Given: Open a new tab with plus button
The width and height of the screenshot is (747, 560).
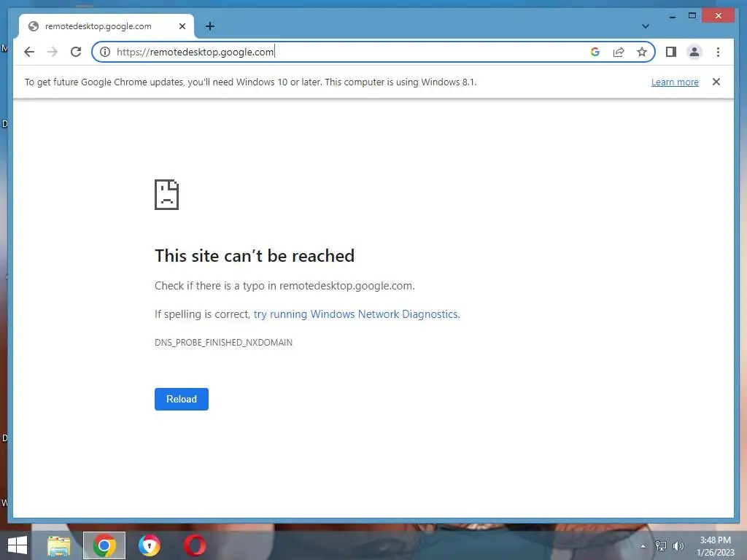Looking at the screenshot, I should click(x=210, y=26).
